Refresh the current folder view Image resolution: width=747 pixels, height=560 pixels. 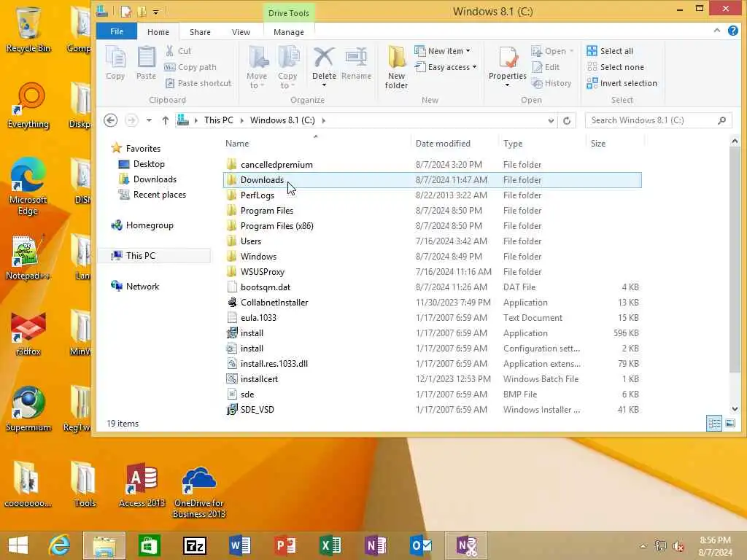point(566,120)
